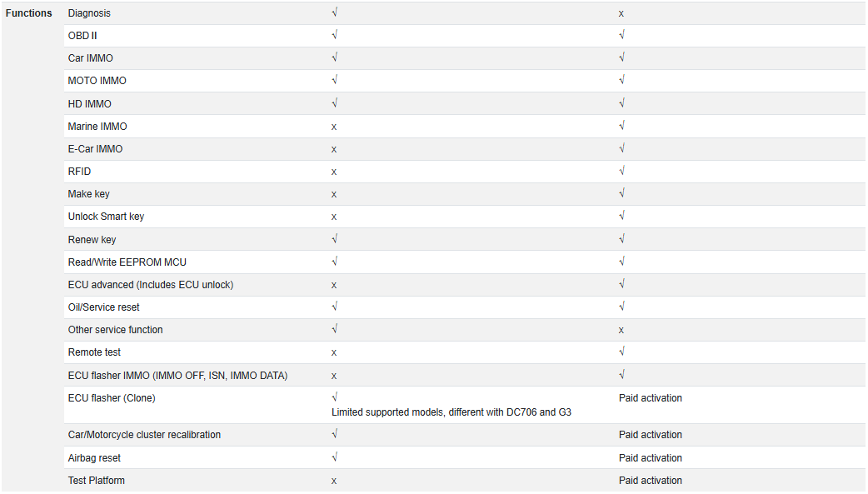868x494 pixels.
Task: Click the OBD II feature name
Action: click(x=82, y=36)
